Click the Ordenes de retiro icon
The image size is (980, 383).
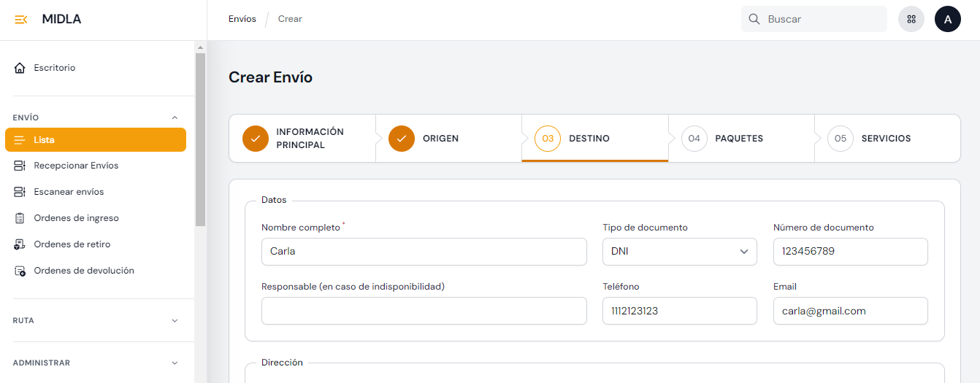pos(20,244)
